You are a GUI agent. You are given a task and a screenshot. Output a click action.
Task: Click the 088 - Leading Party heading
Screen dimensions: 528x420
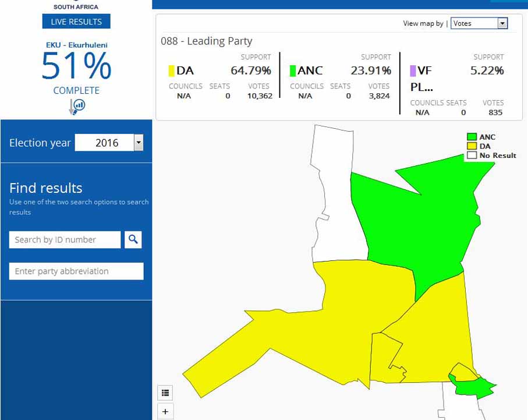coord(207,41)
